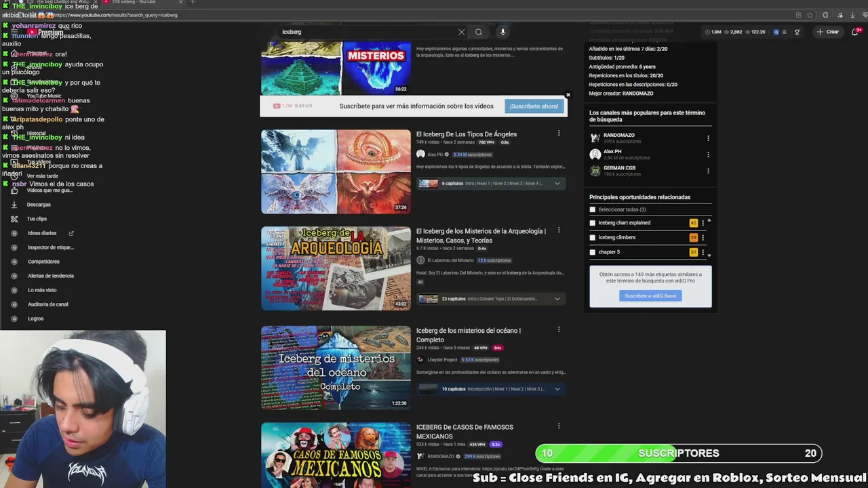This screenshot has width=868, height=488.
Task: Open Tus clips in sidebar
Action: (x=37, y=219)
